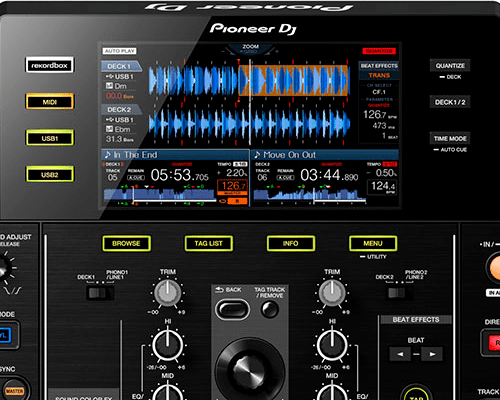This screenshot has height=400, width=500.
Task: Tap the orange loop icon under BPM
Action: (x=222, y=201)
